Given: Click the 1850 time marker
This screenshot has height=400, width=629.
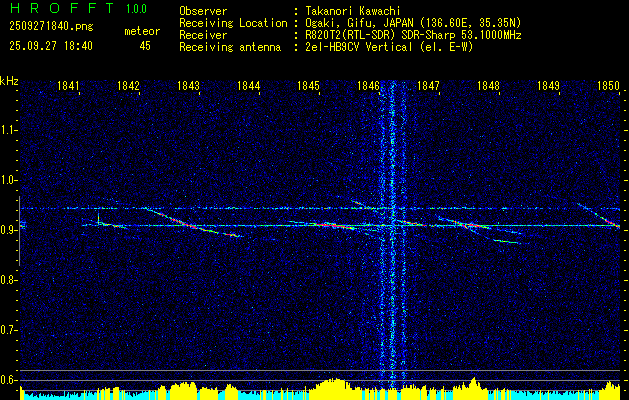Looking at the screenshot, I should coord(609,86).
